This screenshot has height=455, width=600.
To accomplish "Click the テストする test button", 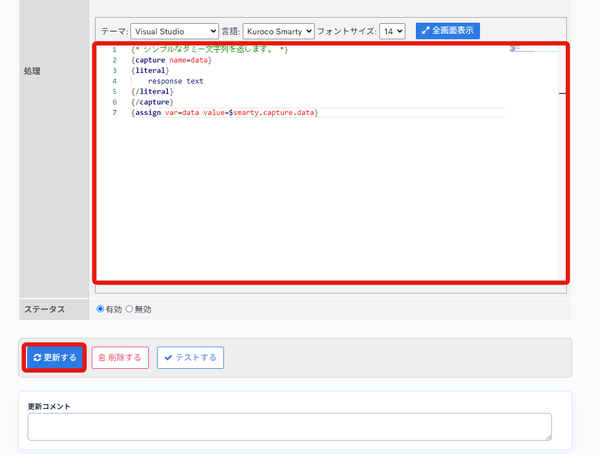I will [190, 357].
